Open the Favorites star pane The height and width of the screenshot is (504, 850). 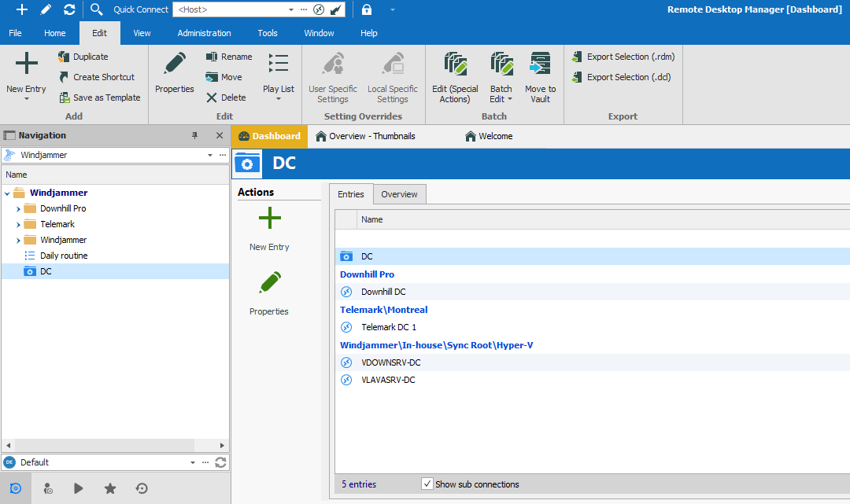[x=110, y=488]
